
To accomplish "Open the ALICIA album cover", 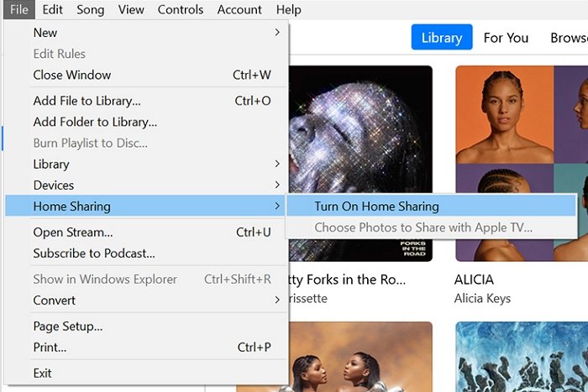I will click(522, 129).
